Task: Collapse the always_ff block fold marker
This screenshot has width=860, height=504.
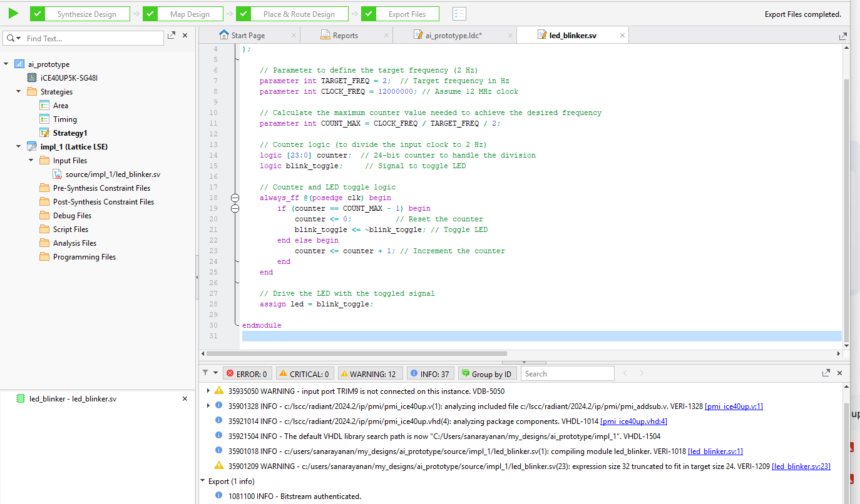Action: 235,198
